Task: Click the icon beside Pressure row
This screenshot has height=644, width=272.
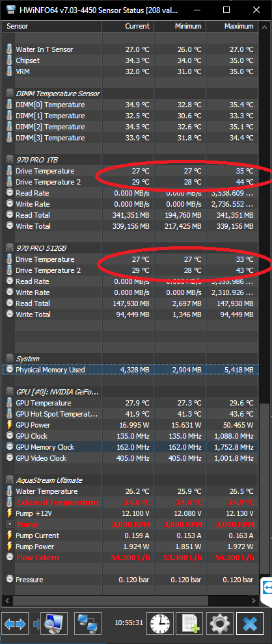Action: [x=10, y=580]
